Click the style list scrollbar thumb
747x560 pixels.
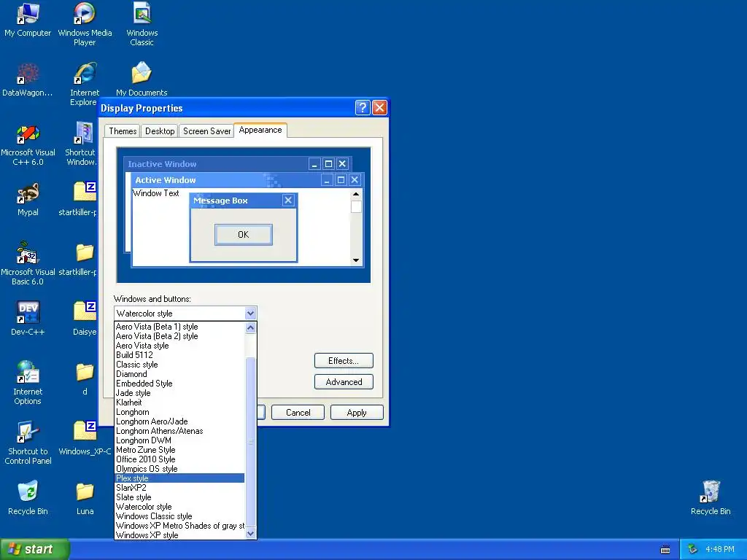pos(251,443)
